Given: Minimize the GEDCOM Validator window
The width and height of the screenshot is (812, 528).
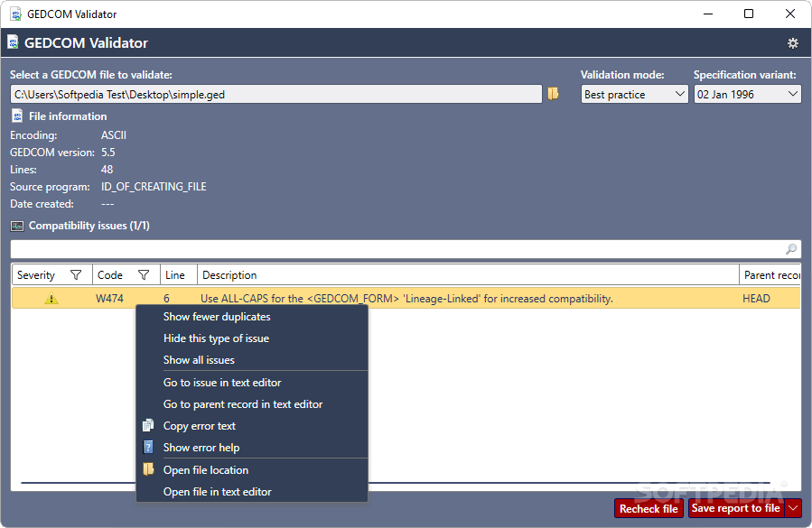Looking at the screenshot, I should click(x=708, y=14).
